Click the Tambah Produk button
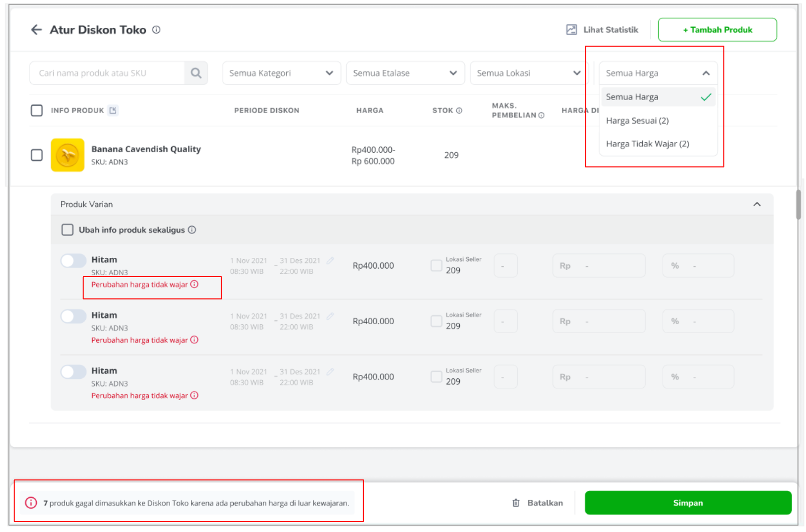 pos(717,30)
